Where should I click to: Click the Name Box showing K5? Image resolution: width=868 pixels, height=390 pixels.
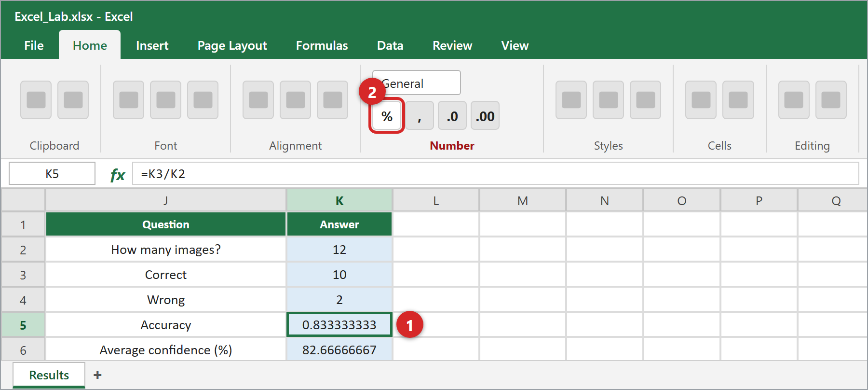tap(52, 174)
